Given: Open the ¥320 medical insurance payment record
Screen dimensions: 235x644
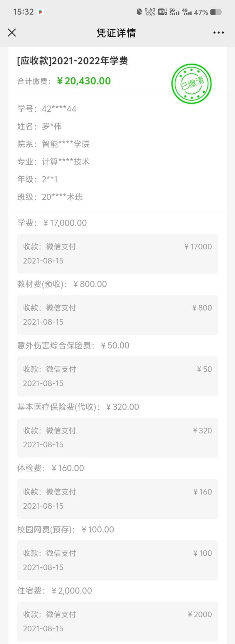Looking at the screenshot, I should click(x=117, y=438).
